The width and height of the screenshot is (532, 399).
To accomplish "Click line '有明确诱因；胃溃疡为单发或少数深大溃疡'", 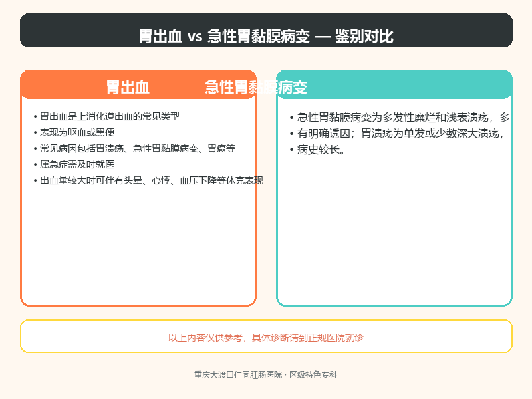I will pyautogui.click(x=397, y=134).
